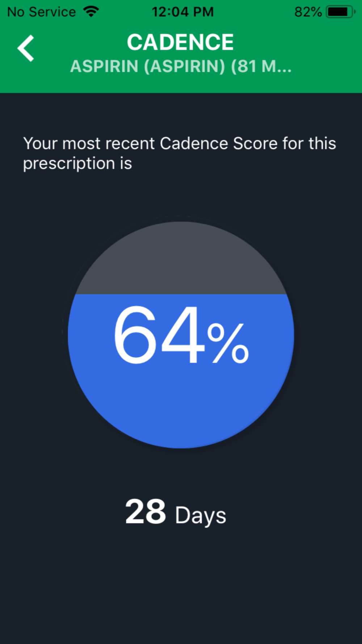Screen dimensions: 362x644
Task: Tap the 82% battery percentage
Action: [x=308, y=12]
